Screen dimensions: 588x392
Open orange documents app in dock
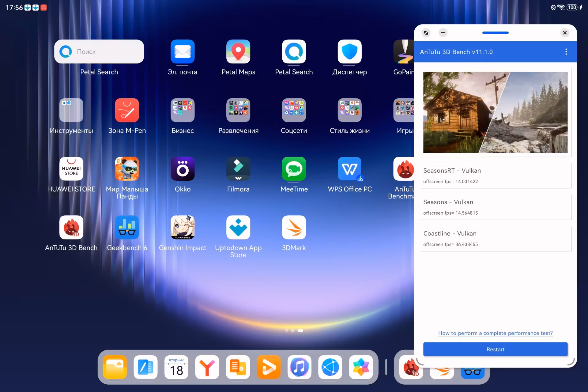[238, 367]
